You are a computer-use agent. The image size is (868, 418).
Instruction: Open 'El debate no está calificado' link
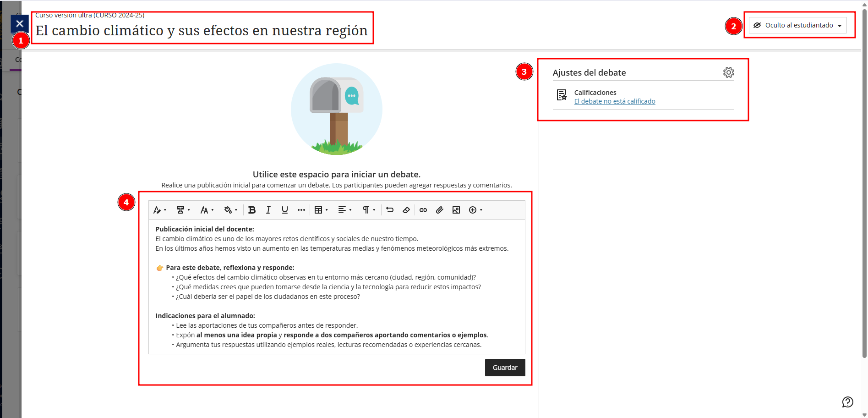(615, 101)
